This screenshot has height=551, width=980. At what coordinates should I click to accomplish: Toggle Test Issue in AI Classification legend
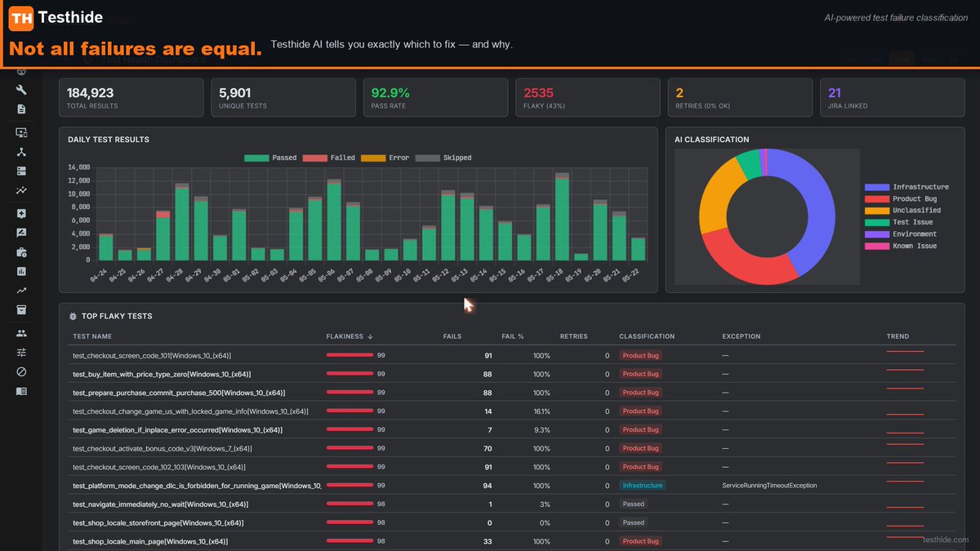(898, 222)
